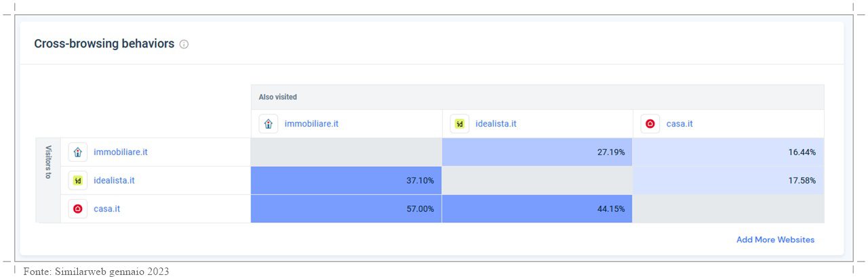The height and width of the screenshot is (277, 868).
Task: Click the info icon beside Cross-browsing behaviors
Action: 184,44
